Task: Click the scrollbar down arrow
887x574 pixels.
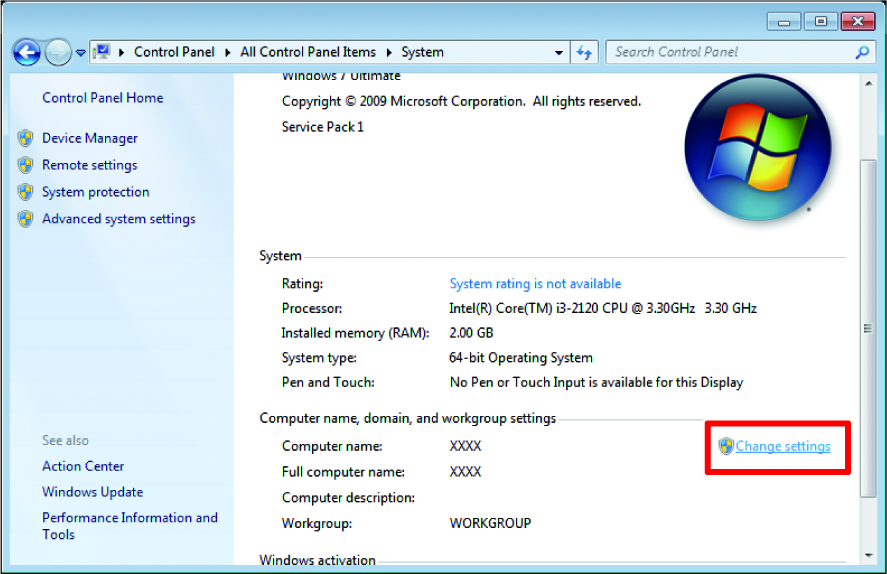Action: [x=868, y=555]
